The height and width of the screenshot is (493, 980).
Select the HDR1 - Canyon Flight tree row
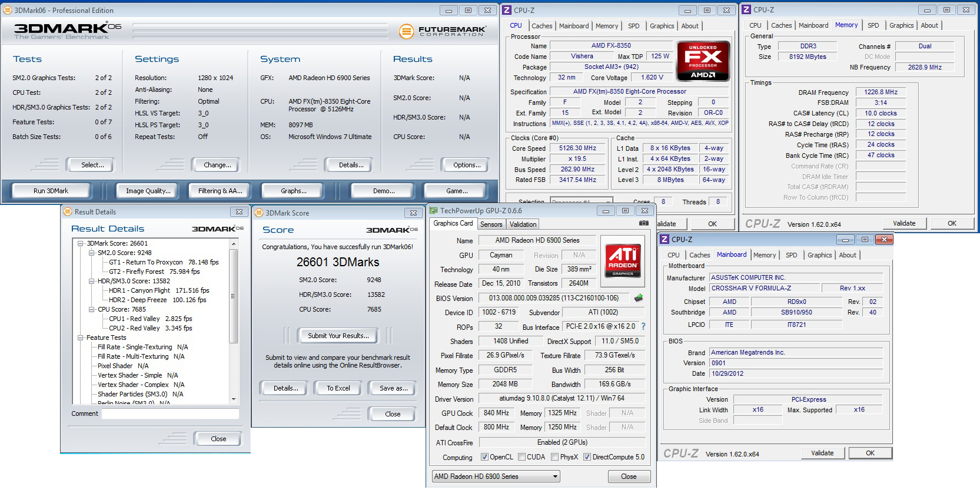159,290
